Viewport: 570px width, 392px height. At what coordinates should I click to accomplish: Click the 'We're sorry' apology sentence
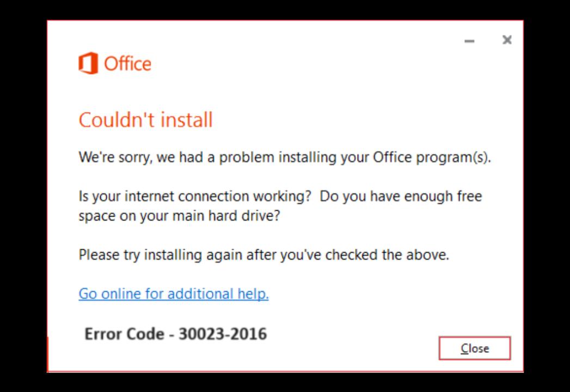pyautogui.click(x=285, y=158)
